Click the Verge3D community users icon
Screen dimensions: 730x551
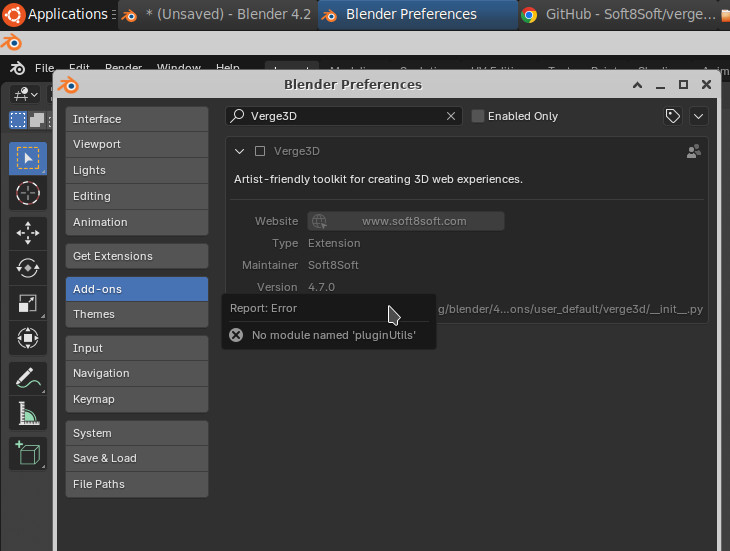click(694, 151)
